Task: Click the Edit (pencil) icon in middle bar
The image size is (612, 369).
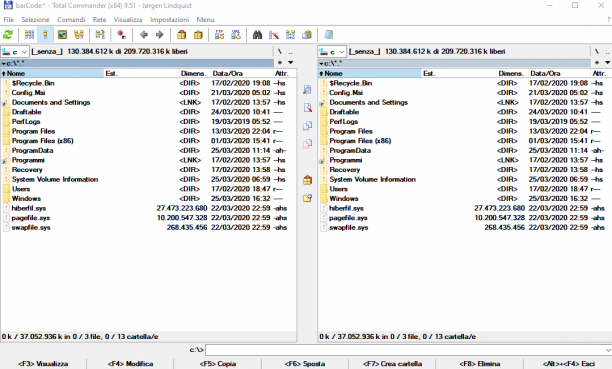Action: tap(307, 108)
